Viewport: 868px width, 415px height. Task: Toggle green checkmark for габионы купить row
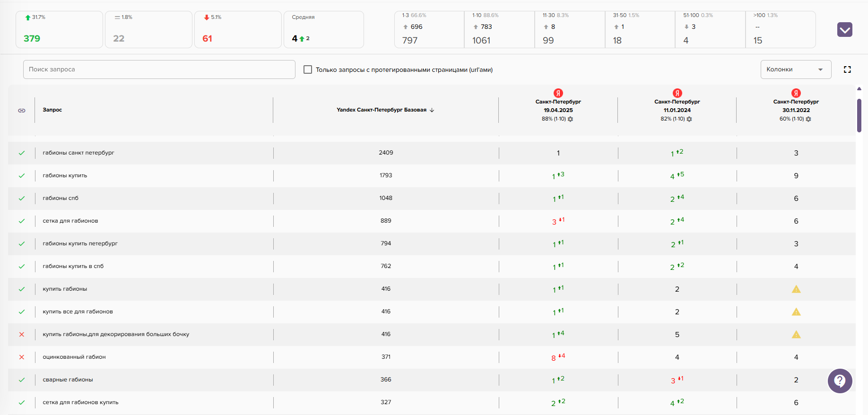[22, 176]
